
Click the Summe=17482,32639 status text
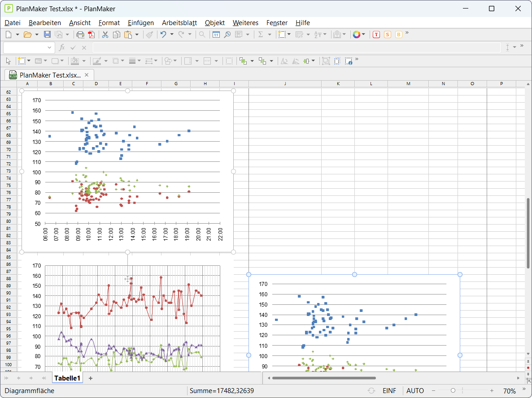(222, 391)
